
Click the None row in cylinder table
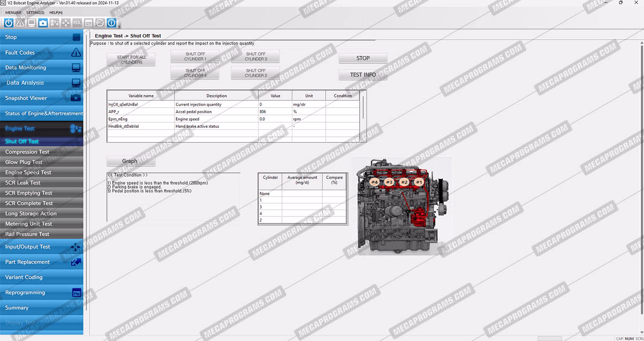[302, 194]
